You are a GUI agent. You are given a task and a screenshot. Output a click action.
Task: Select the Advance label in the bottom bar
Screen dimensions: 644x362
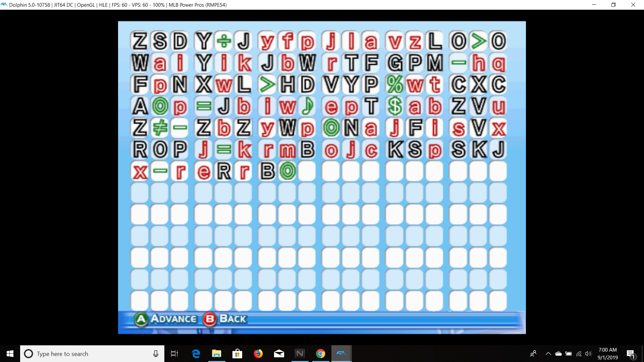[x=174, y=318]
